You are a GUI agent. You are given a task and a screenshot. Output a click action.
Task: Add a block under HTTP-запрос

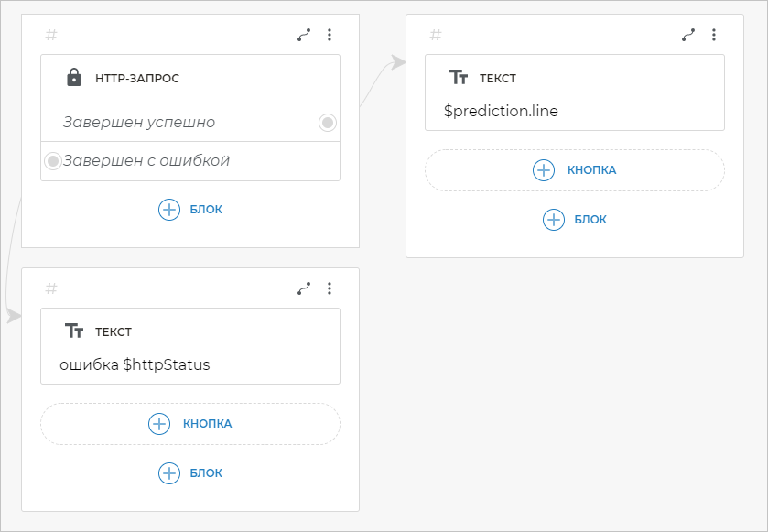coord(190,210)
